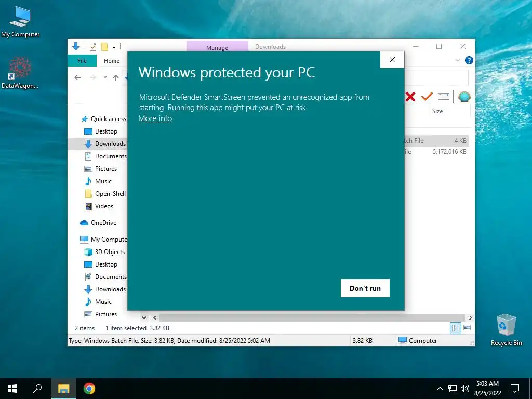Open My Computer desktop icon
This screenshot has height=399, width=532.
pos(20,22)
